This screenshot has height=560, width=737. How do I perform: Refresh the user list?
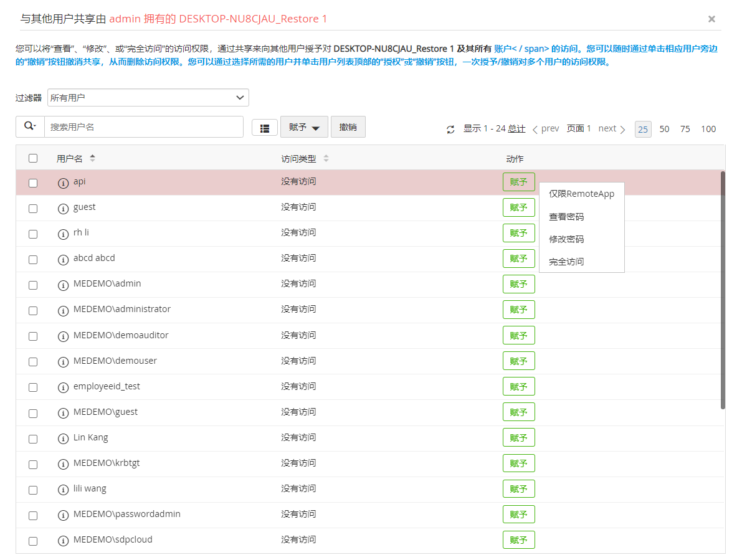[x=450, y=129]
